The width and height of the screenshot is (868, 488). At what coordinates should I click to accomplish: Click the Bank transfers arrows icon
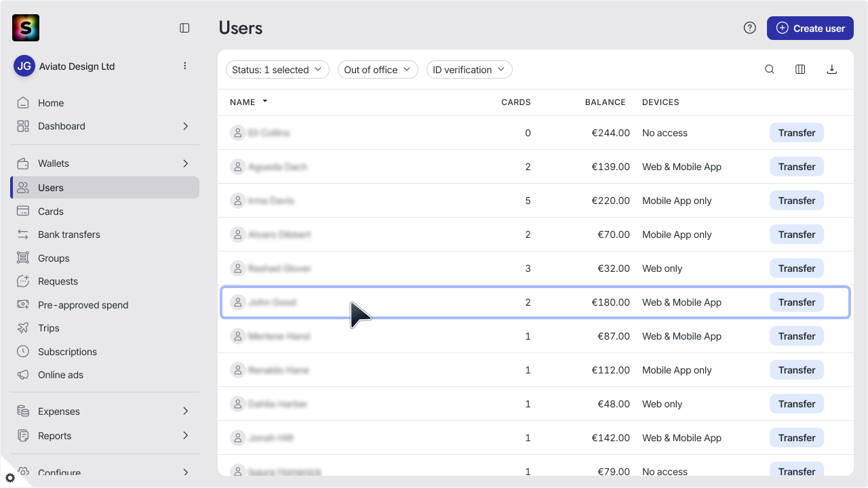(23, 235)
